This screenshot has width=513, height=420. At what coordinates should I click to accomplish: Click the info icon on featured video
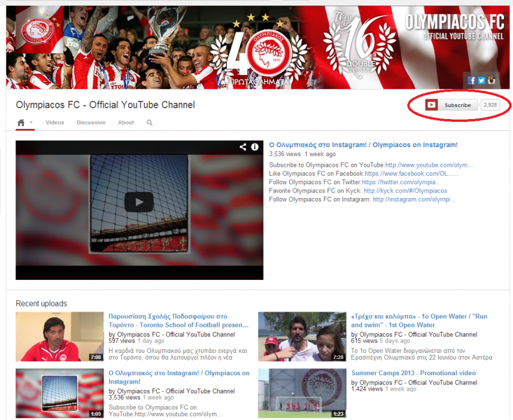255,147
